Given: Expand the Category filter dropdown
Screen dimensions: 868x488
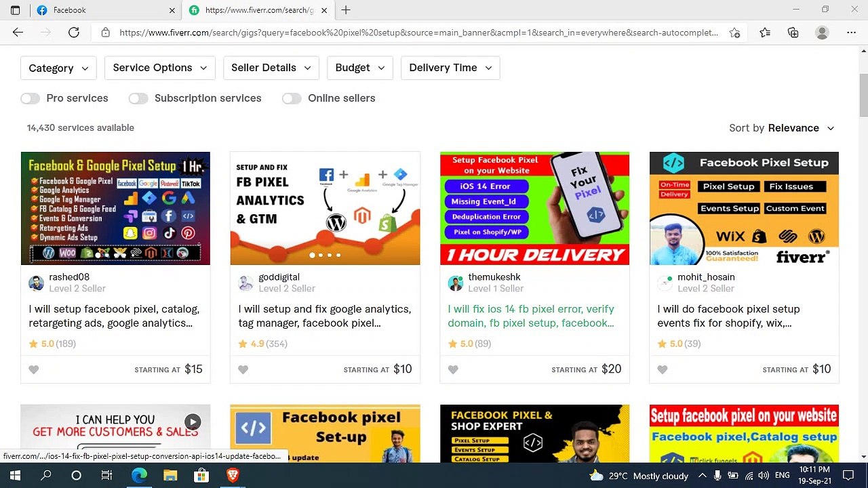Looking at the screenshot, I should coord(58,68).
